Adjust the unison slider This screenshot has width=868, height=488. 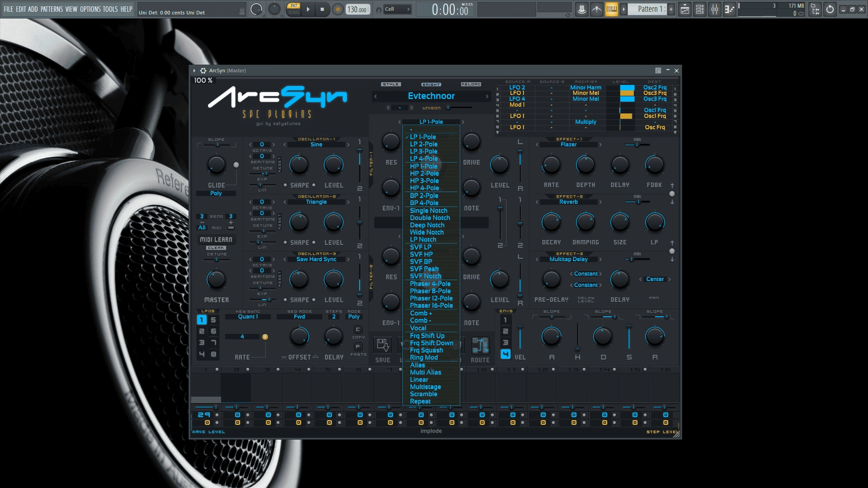[459, 108]
